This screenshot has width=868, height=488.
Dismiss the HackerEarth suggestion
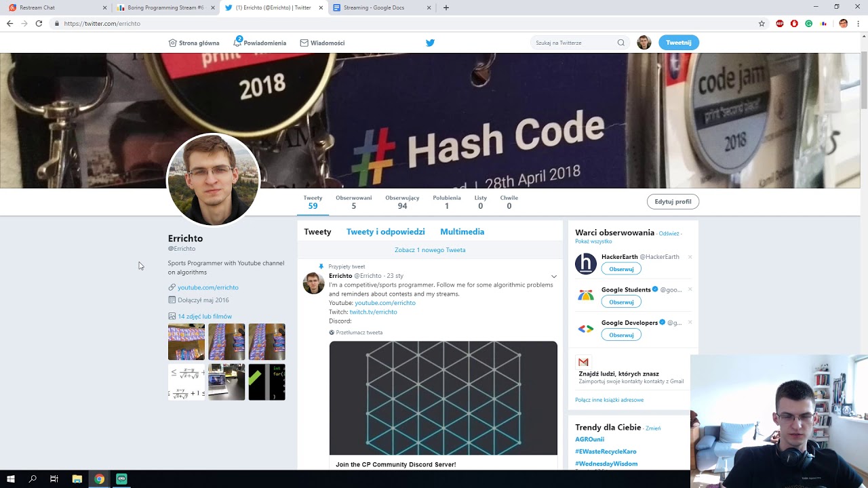pos(690,257)
